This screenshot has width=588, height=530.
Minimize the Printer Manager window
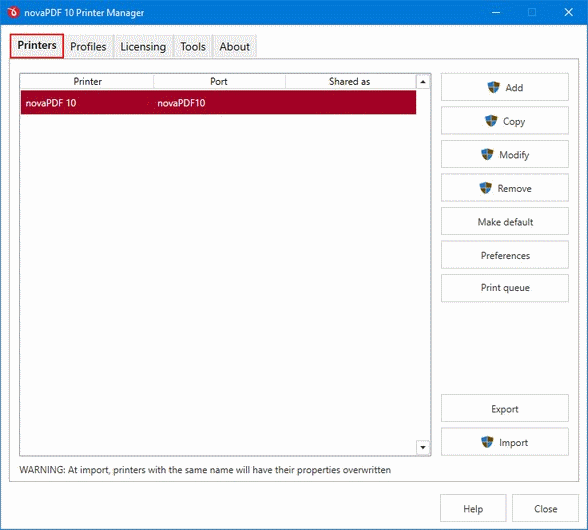pyautogui.click(x=496, y=12)
